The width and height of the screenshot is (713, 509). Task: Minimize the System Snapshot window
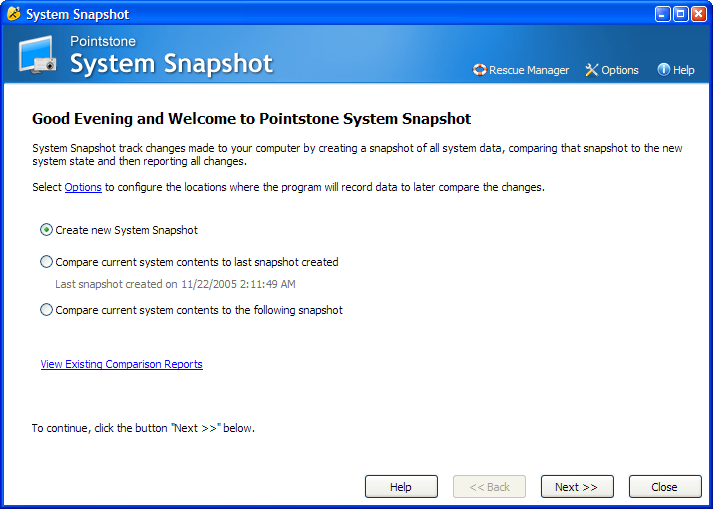pos(662,14)
